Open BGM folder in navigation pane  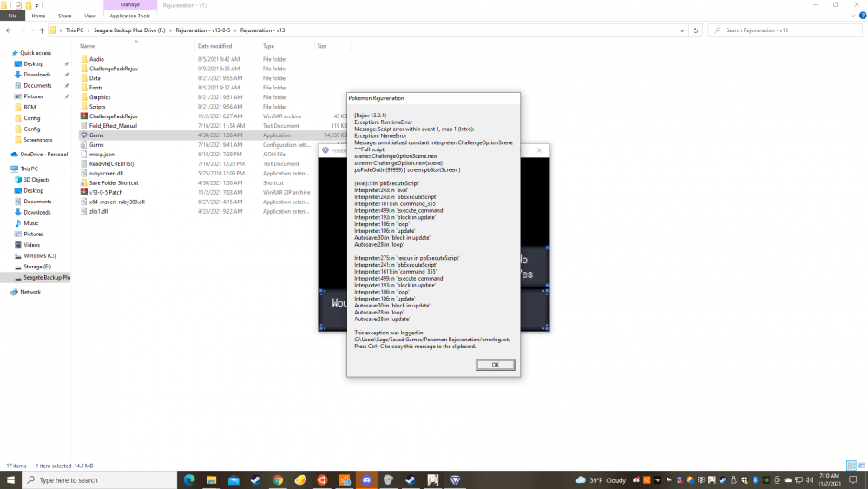[x=30, y=107]
